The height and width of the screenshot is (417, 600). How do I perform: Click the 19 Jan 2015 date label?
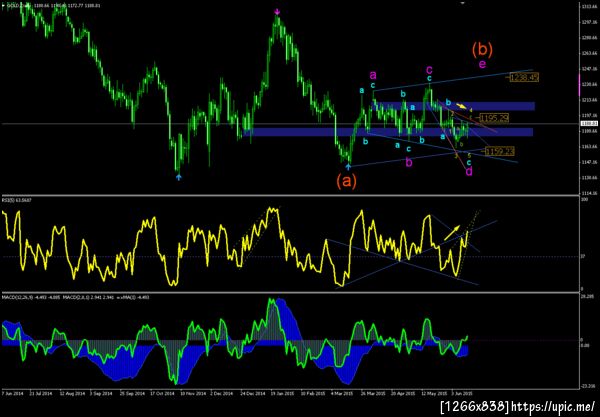tap(282, 393)
